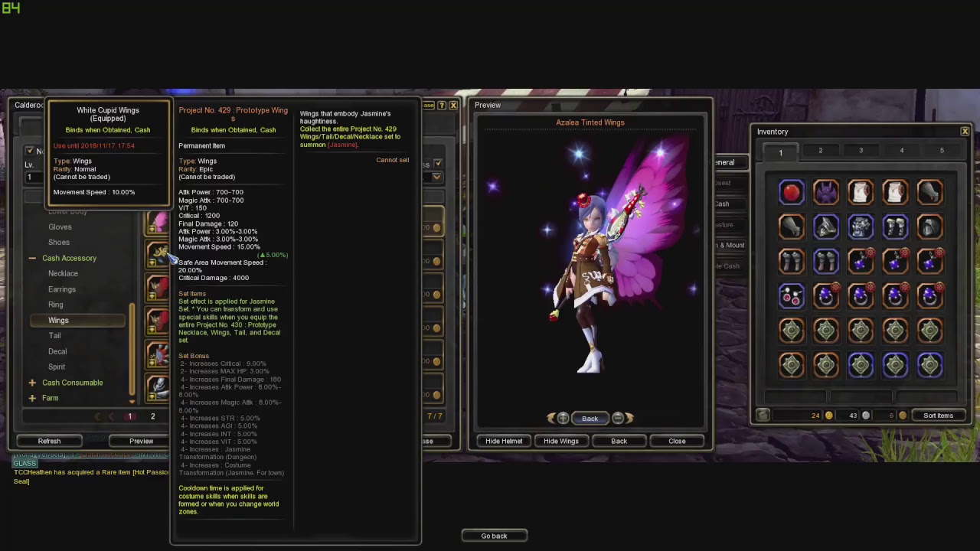The height and width of the screenshot is (551, 980).
Task: Zoom in on the character preview
Action: click(x=563, y=418)
